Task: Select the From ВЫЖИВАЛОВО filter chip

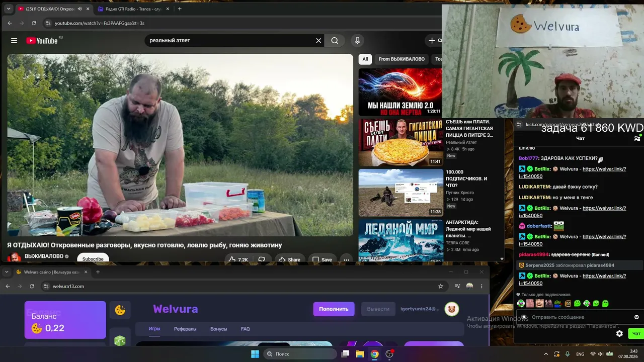Action: 401,59
